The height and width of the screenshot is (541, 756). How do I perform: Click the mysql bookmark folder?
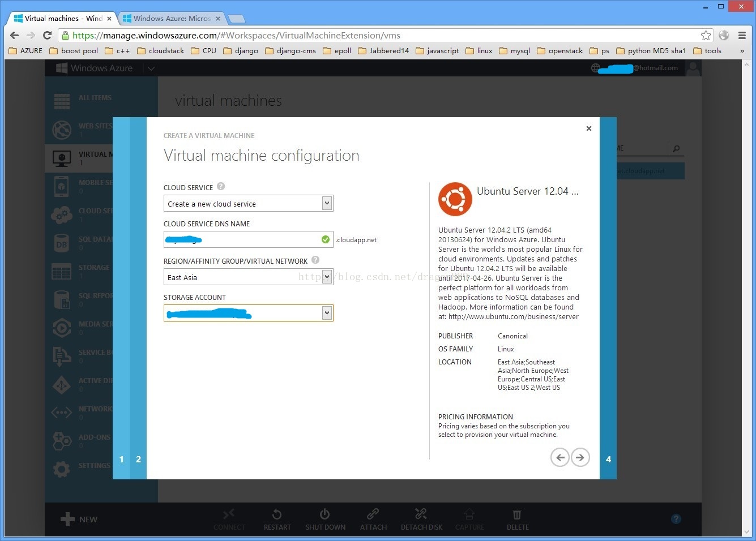coord(514,51)
